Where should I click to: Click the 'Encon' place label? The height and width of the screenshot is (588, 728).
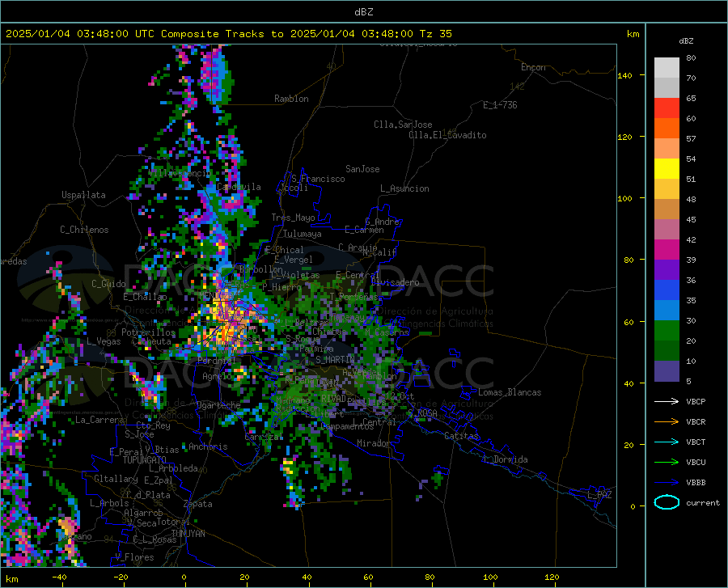(x=533, y=67)
